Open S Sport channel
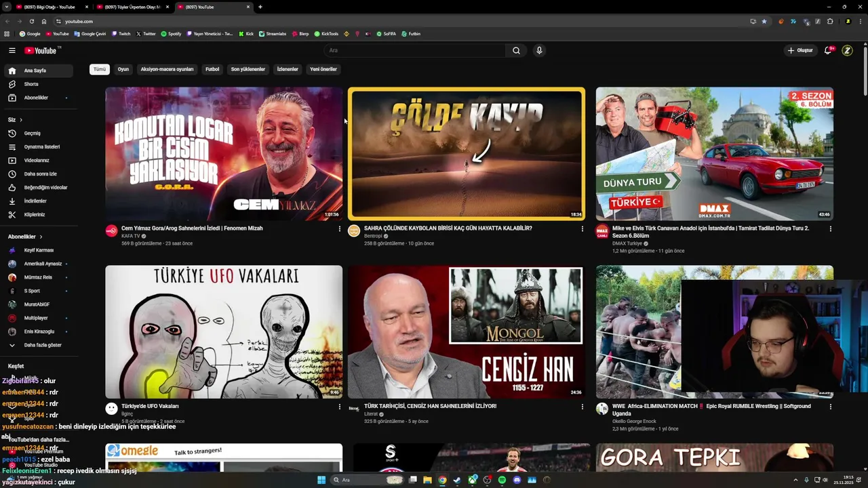This screenshot has width=868, height=488. tap(39, 291)
